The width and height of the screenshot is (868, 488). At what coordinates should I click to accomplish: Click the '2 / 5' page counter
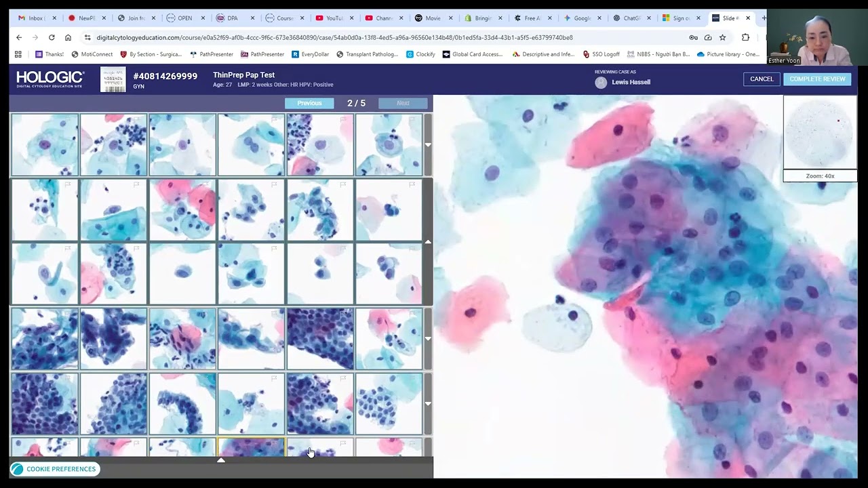click(x=356, y=103)
